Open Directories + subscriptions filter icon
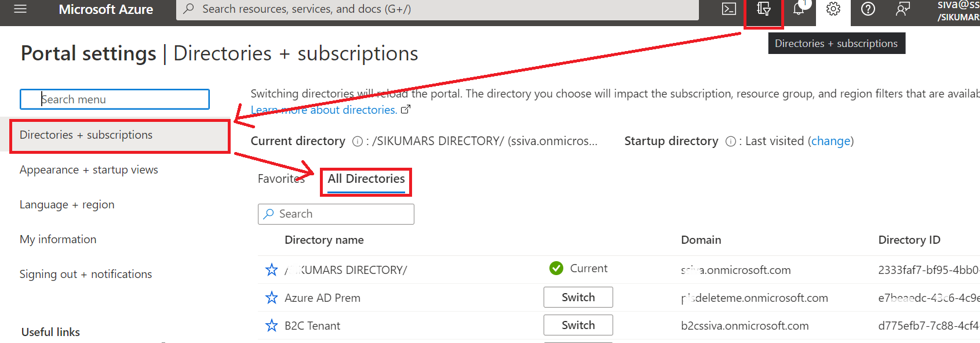 coord(764,9)
